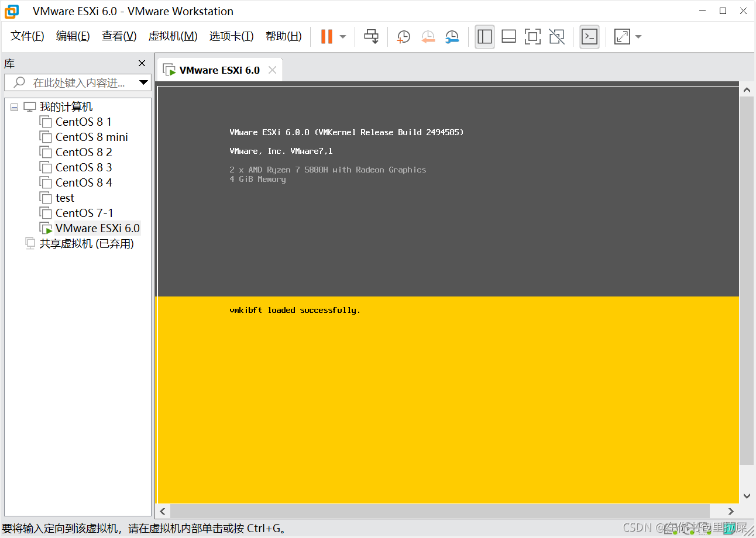The image size is (756, 538).
Task: Open the snapshot manager wrench icon
Action: [x=452, y=36]
